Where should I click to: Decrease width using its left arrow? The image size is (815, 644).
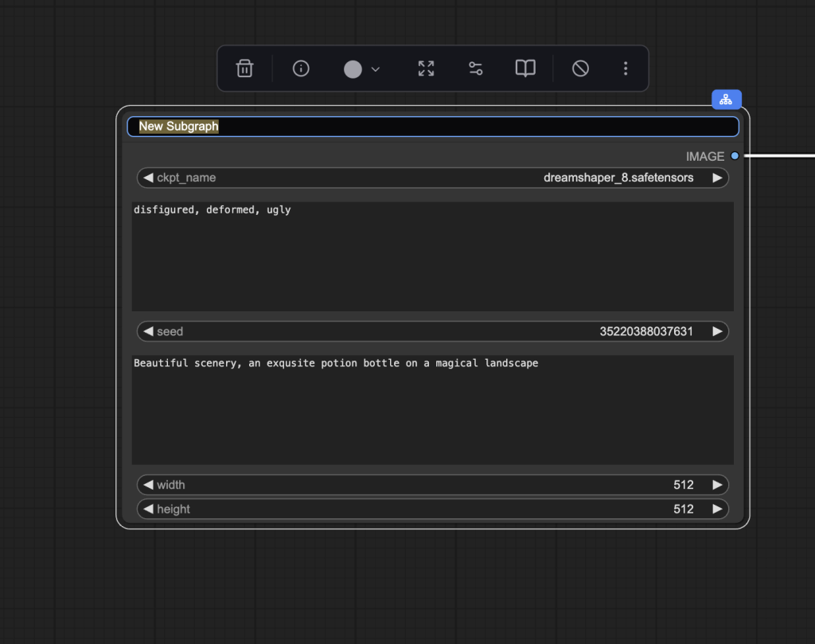pyautogui.click(x=148, y=485)
